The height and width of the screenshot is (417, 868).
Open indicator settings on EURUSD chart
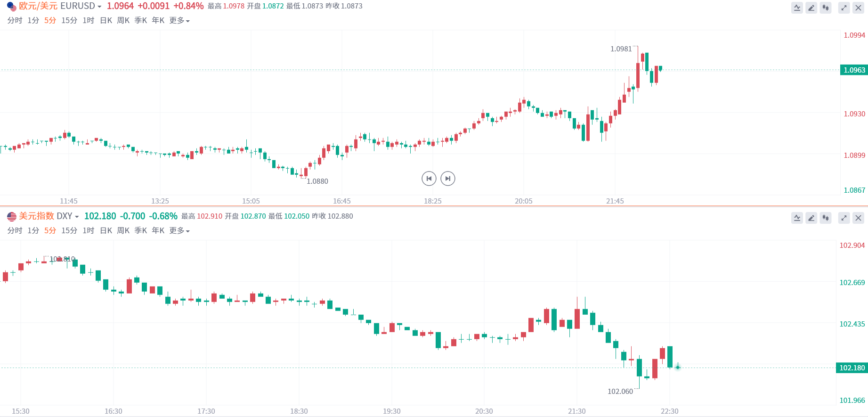tap(797, 8)
